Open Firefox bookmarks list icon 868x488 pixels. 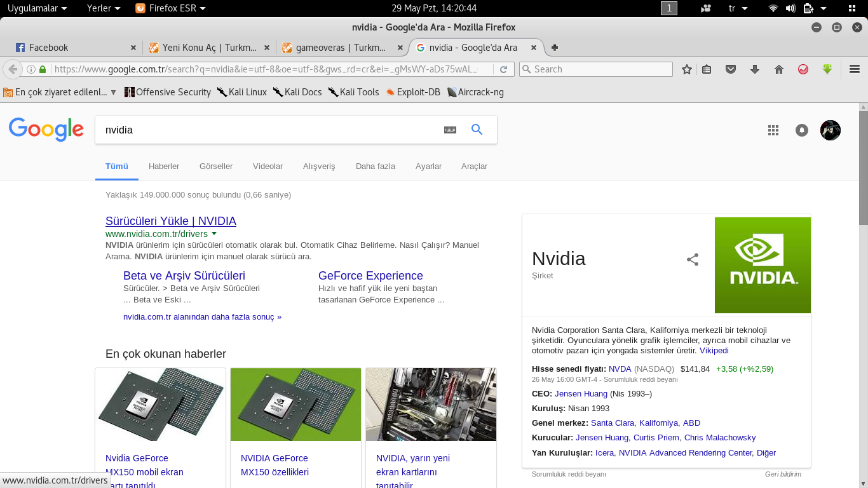[x=707, y=69]
